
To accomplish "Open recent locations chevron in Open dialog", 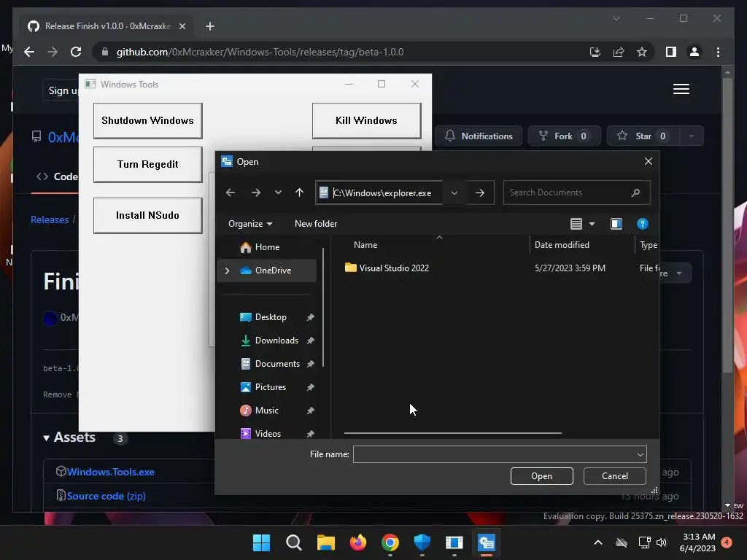I will (278, 192).
